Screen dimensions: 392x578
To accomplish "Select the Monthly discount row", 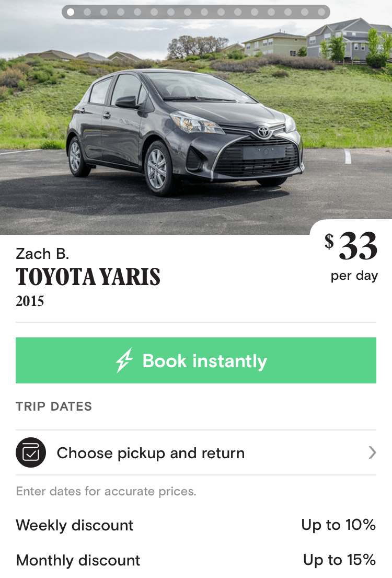I will pyautogui.click(x=196, y=560).
